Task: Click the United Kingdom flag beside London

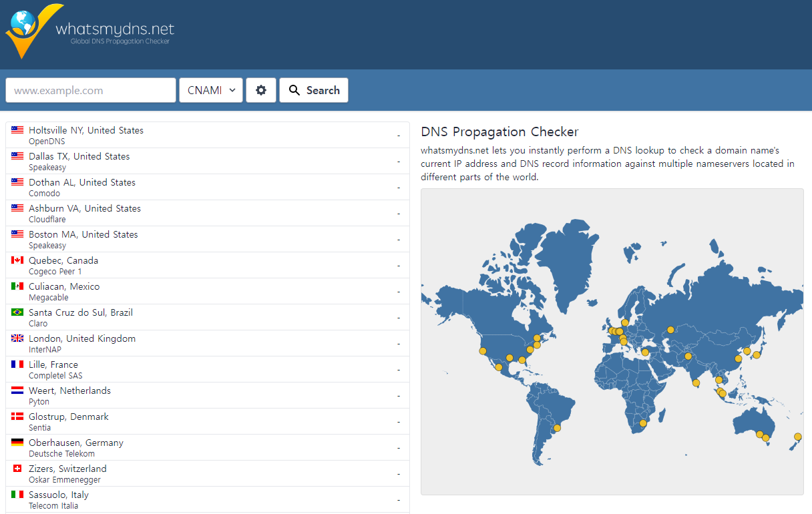Action: [17, 338]
